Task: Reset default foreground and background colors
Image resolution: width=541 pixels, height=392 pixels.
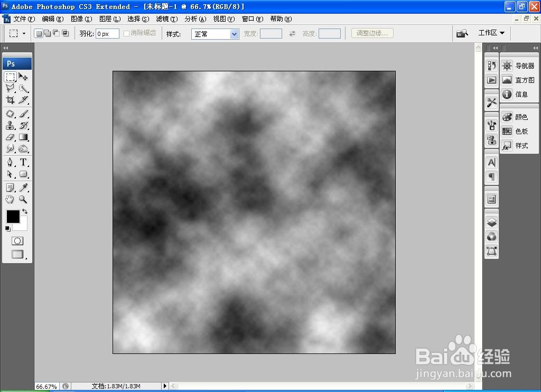Action: coord(8,229)
